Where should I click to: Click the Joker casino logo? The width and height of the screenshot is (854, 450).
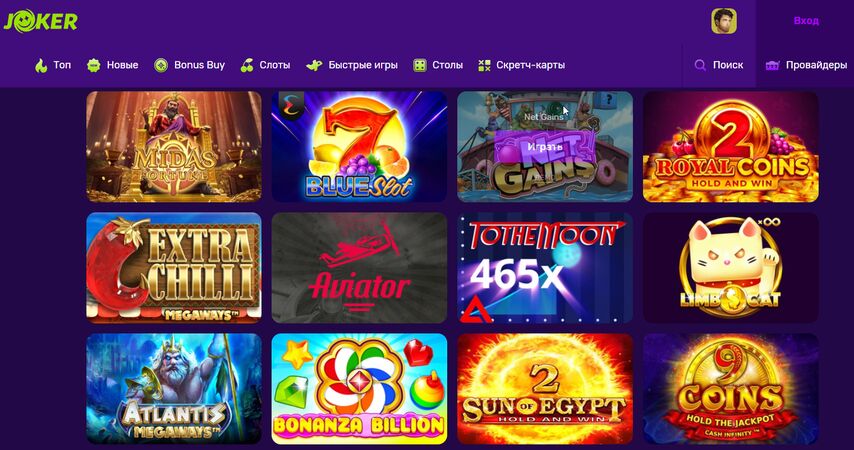[41, 22]
